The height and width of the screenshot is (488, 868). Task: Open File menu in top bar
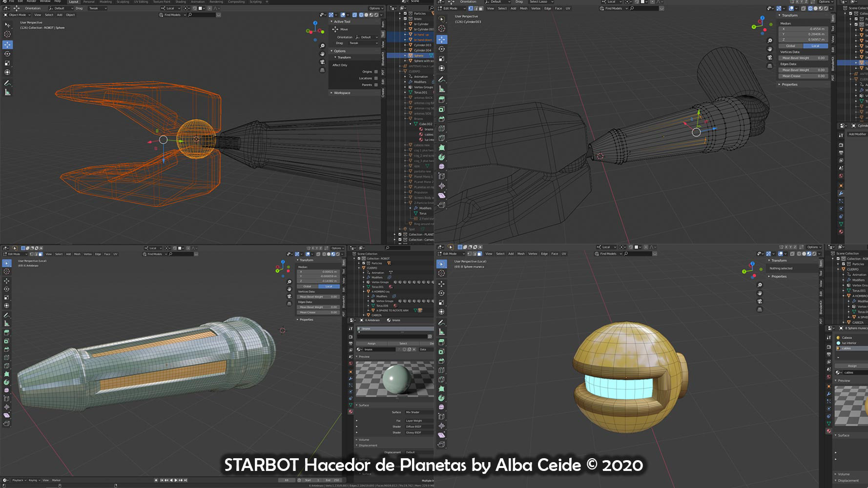coord(12,1)
